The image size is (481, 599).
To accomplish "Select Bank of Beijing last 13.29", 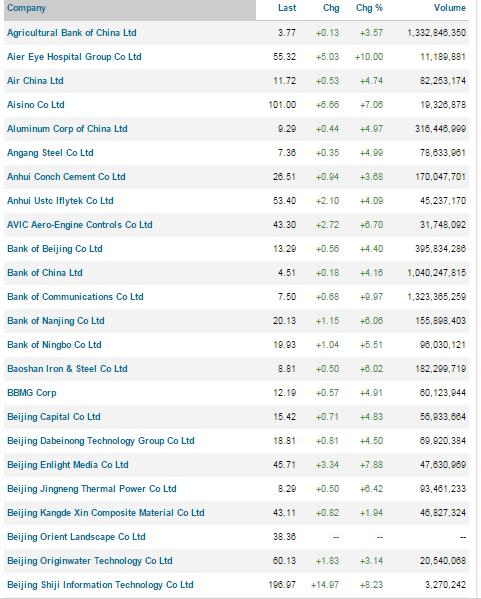I will 284,249.
